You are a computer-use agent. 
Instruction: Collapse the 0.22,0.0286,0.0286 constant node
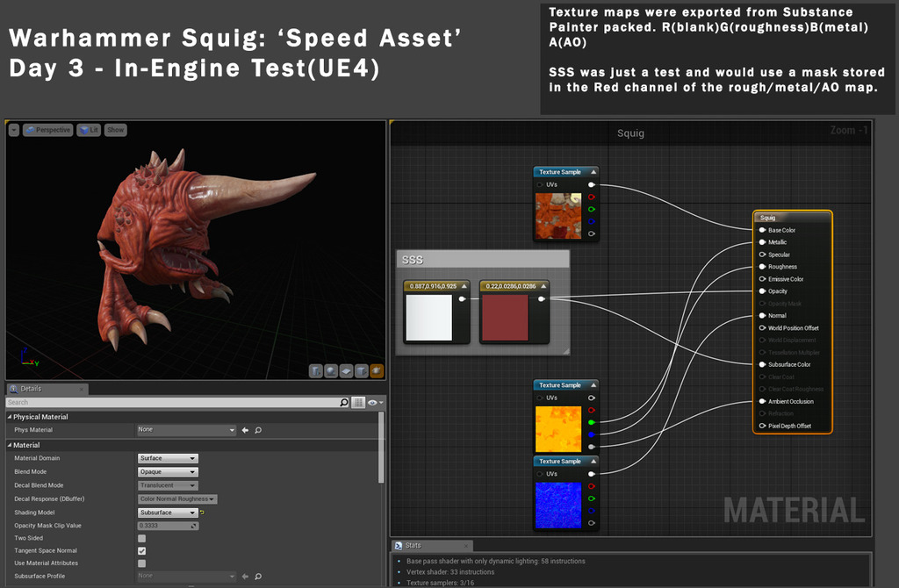click(543, 286)
